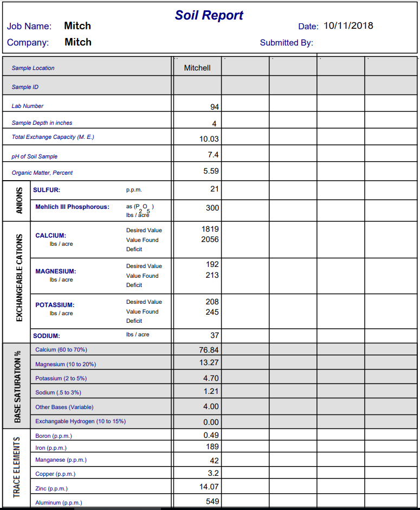This screenshot has height=510, width=420.
Task: Select potassium saturation value 4.70
Action: tap(211, 378)
